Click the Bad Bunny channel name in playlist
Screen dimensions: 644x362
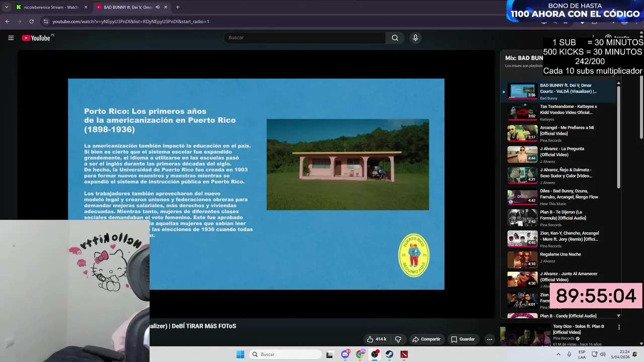(548, 98)
